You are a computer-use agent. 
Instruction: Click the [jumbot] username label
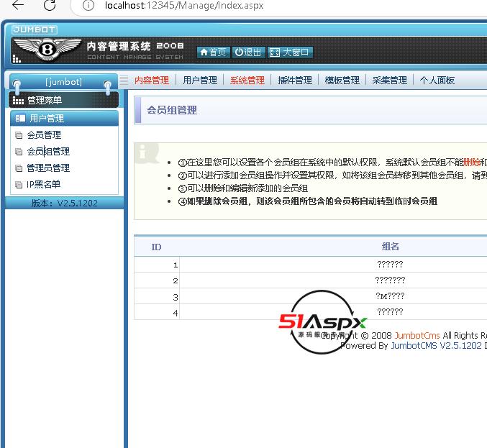64,82
